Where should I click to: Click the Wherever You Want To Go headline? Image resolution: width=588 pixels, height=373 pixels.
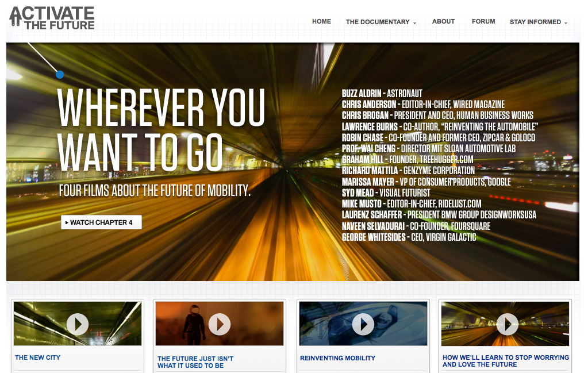[162, 129]
